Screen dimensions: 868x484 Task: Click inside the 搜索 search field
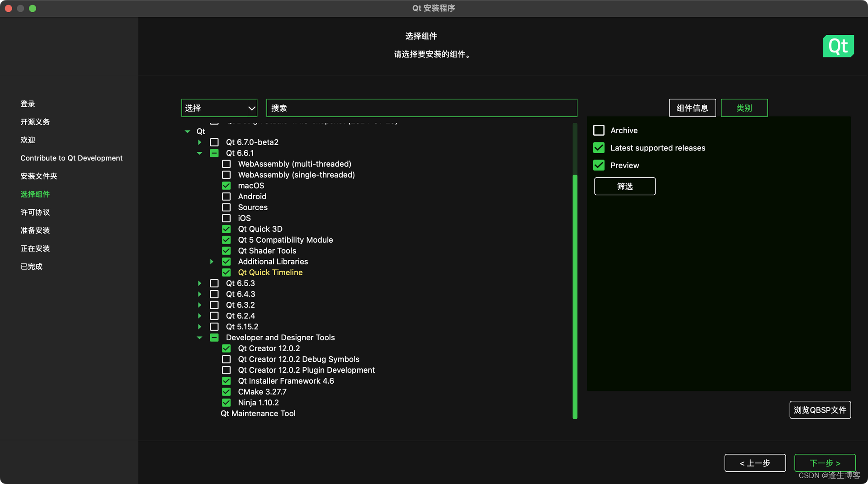[x=420, y=108]
